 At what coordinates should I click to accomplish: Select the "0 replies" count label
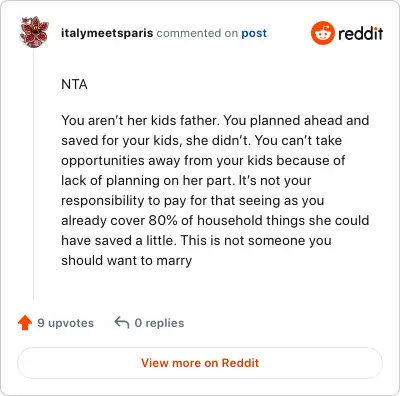[x=159, y=323]
